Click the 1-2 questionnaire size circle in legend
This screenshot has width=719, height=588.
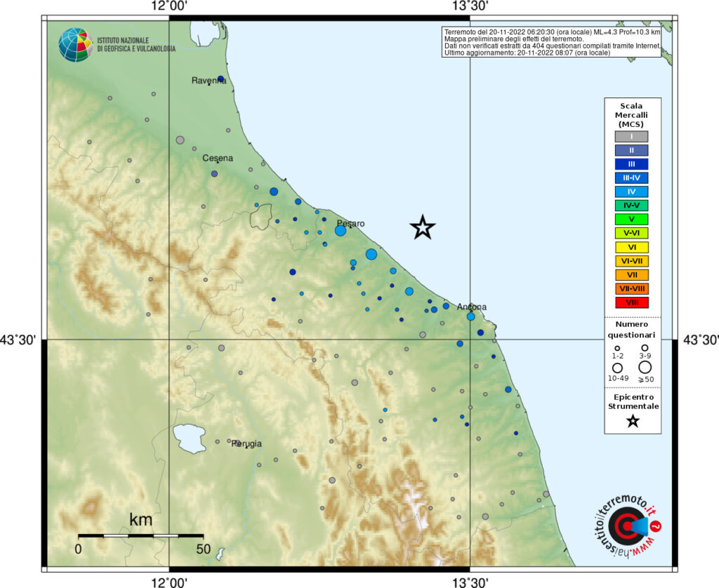617,347
